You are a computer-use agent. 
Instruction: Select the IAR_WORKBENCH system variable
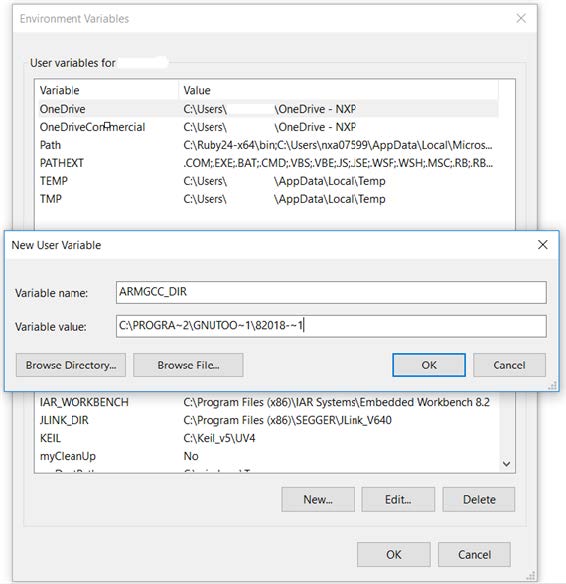pyautogui.click(x=268, y=402)
